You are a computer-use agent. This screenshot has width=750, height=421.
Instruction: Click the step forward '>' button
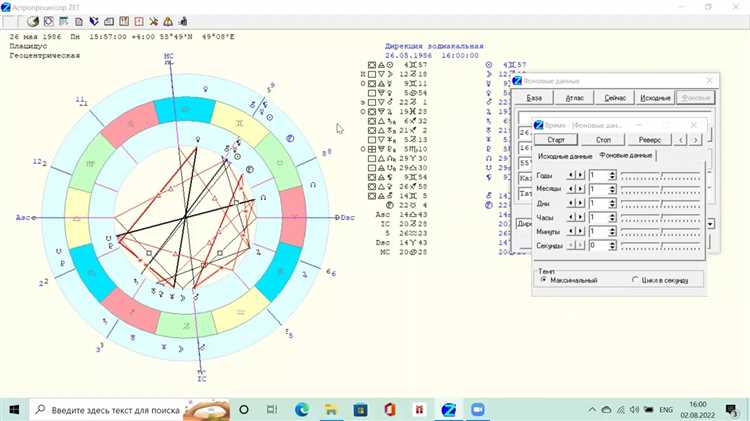[x=696, y=140]
